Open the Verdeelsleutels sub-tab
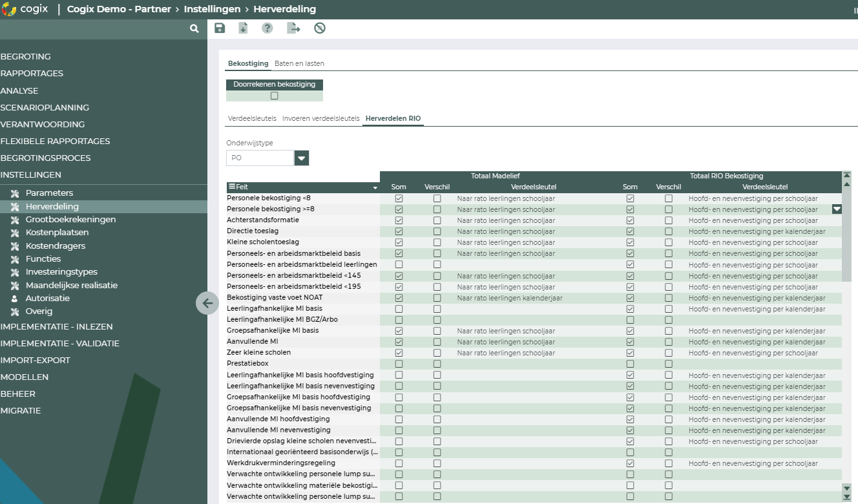This screenshot has width=858, height=504. click(x=252, y=119)
